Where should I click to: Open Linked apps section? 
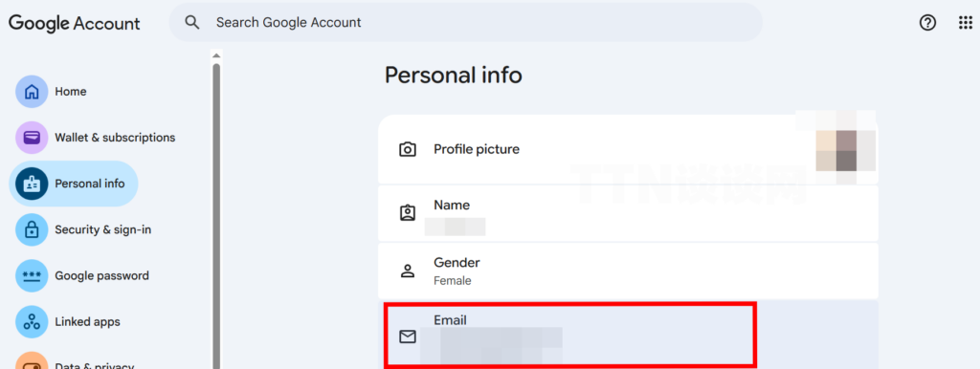coord(87,322)
